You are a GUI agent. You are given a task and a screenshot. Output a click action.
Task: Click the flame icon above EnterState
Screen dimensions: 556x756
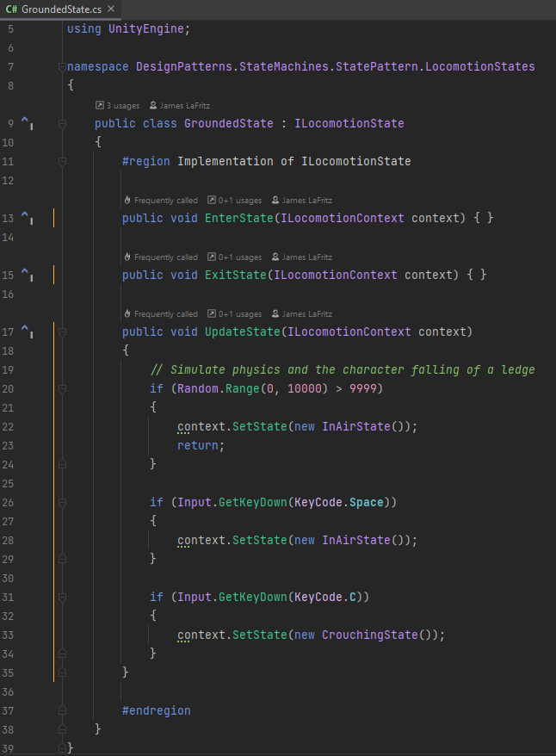tap(127, 200)
